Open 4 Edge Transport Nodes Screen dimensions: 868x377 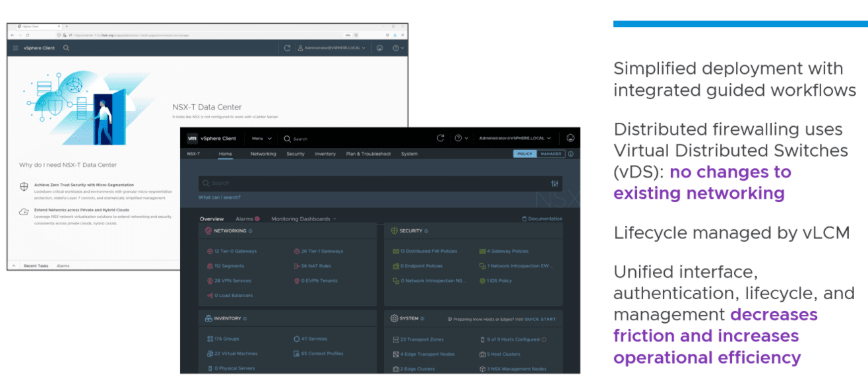coord(423,354)
